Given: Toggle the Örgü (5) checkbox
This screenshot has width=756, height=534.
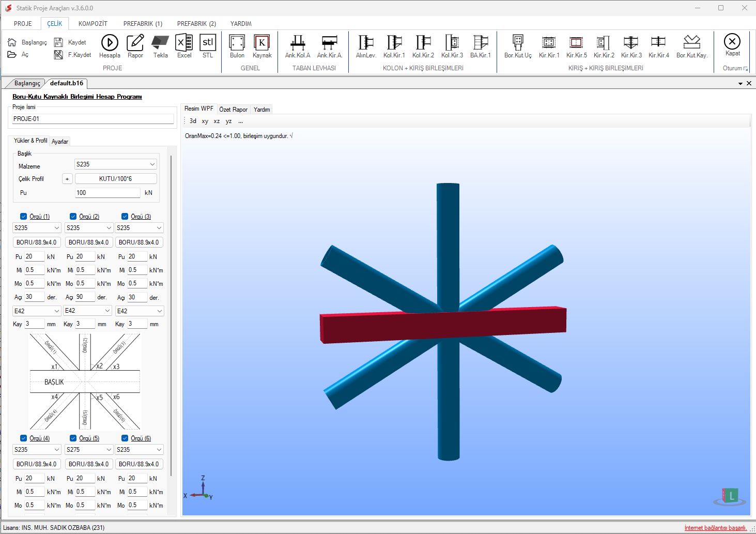Looking at the screenshot, I should 73,438.
